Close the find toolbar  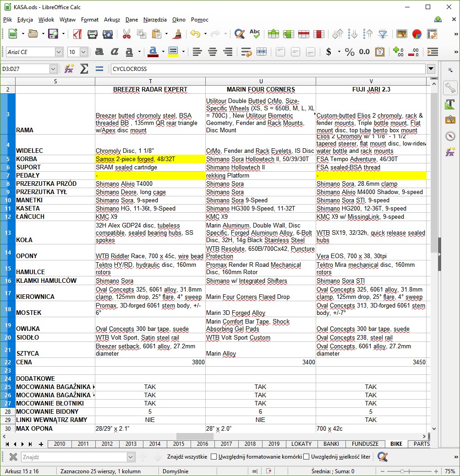[x=13, y=457]
